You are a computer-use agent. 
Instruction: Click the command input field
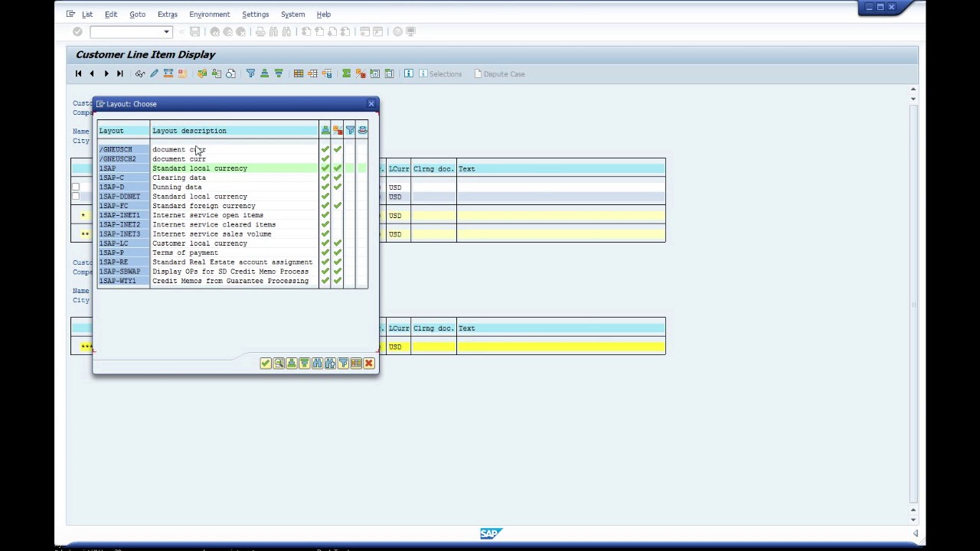pos(126,31)
